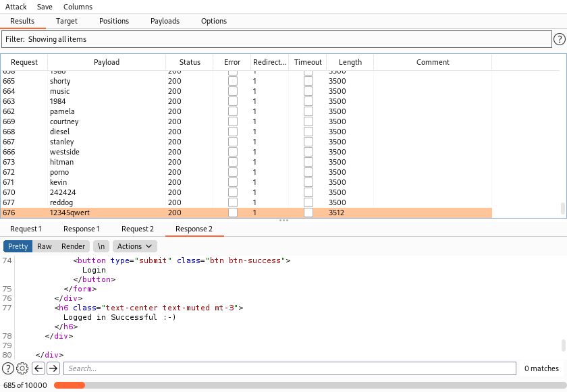
Task: Tick the Error checkbox for payload shorty
Action: click(x=232, y=81)
